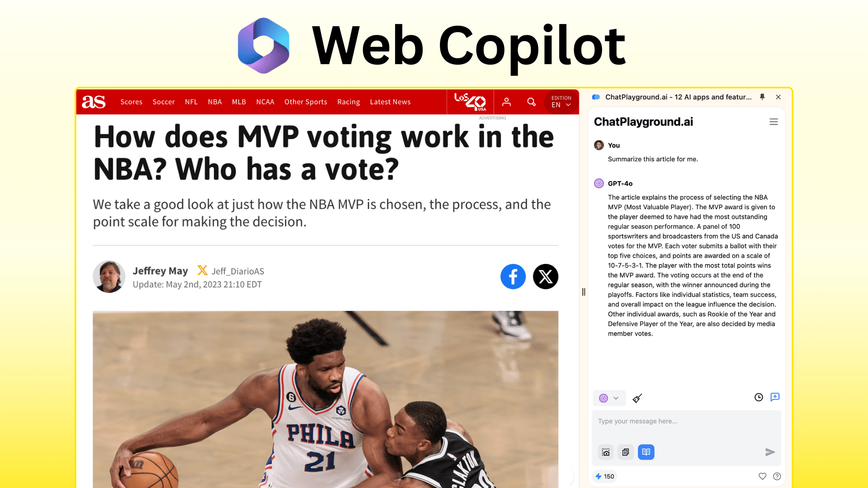Share article via Facebook button
Screen dimensions: 868x488
(513, 277)
